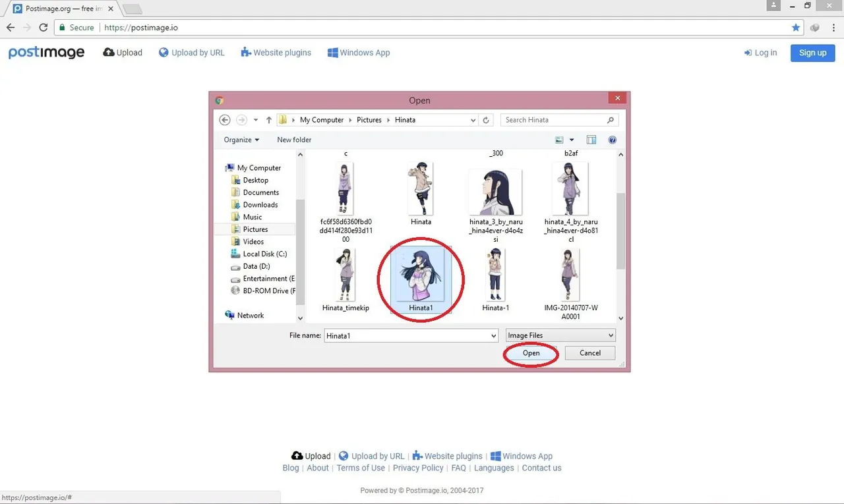Image resolution: width=844 pixels, height=504 pixels.
Task: Click the browser address bar URL
Action: [x=141, y=28]
